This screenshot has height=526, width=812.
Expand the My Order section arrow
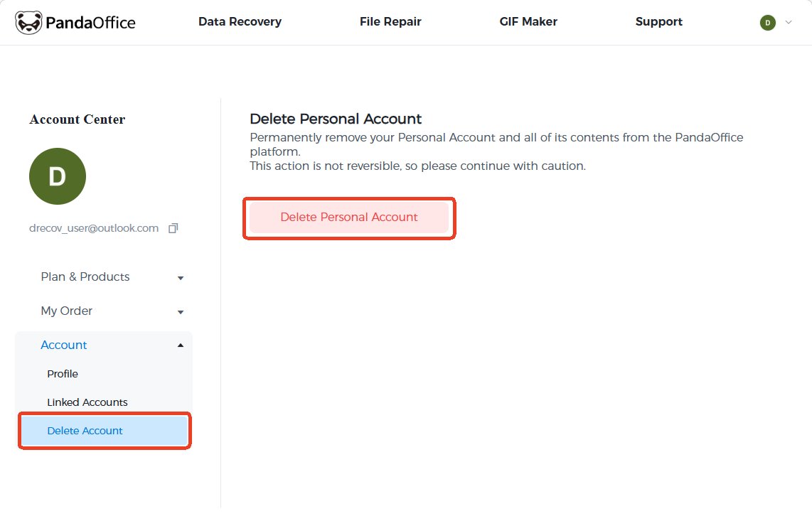(x=181, y=312)
